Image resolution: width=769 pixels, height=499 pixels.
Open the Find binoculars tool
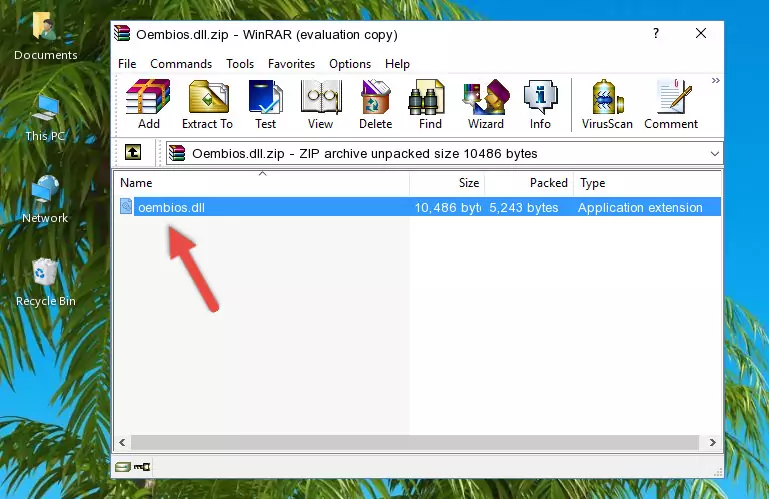[x=430, y=105]
